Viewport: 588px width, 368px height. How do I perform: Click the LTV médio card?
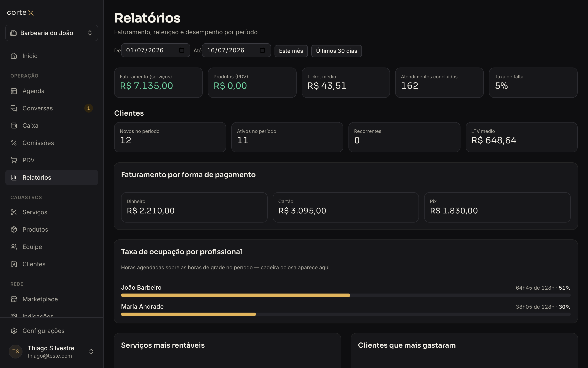[x=521, y=137]
